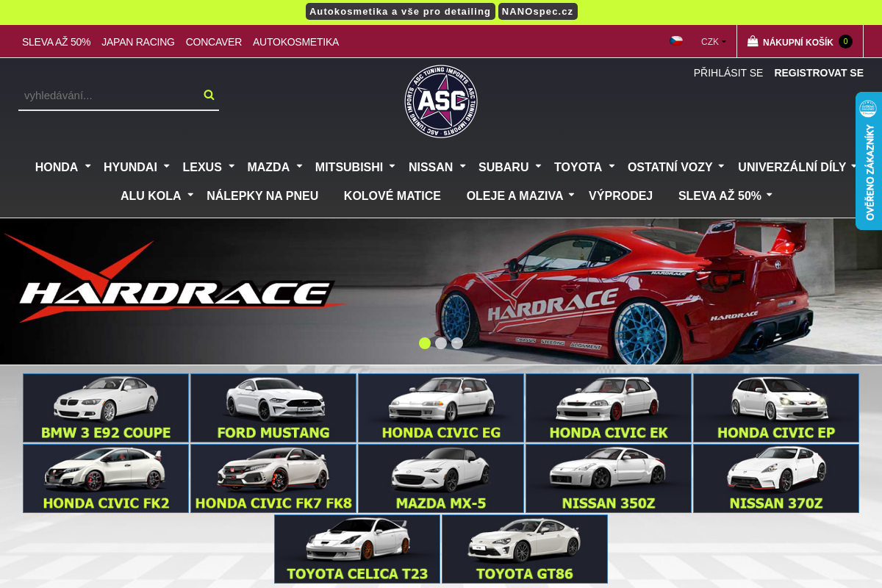This screenshot has height=588, width=882.
Task: Click the Japan Racing top link
Action: (x=138, y=42)
